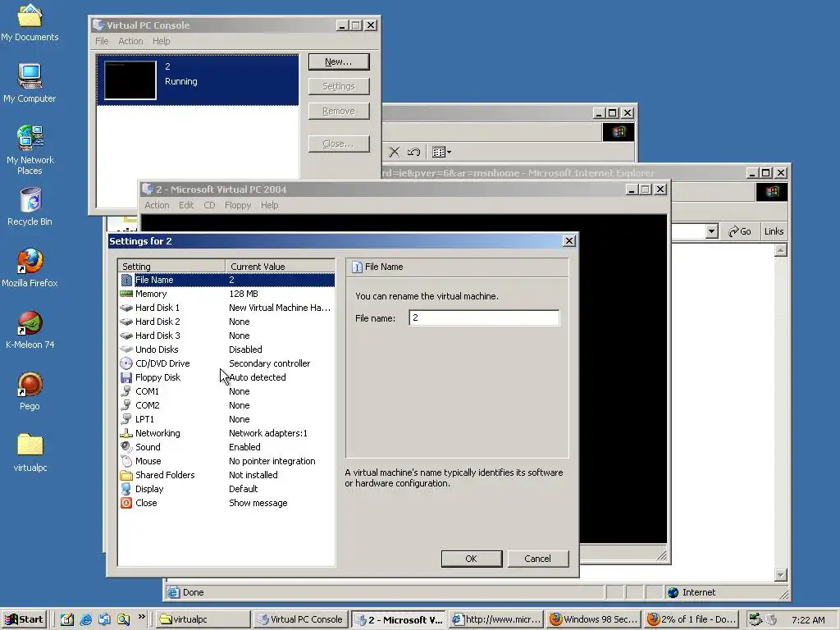Click the Floppy Disk icon in settings
The width and height of the screenshot is (840, 630).
coord(126,377)
